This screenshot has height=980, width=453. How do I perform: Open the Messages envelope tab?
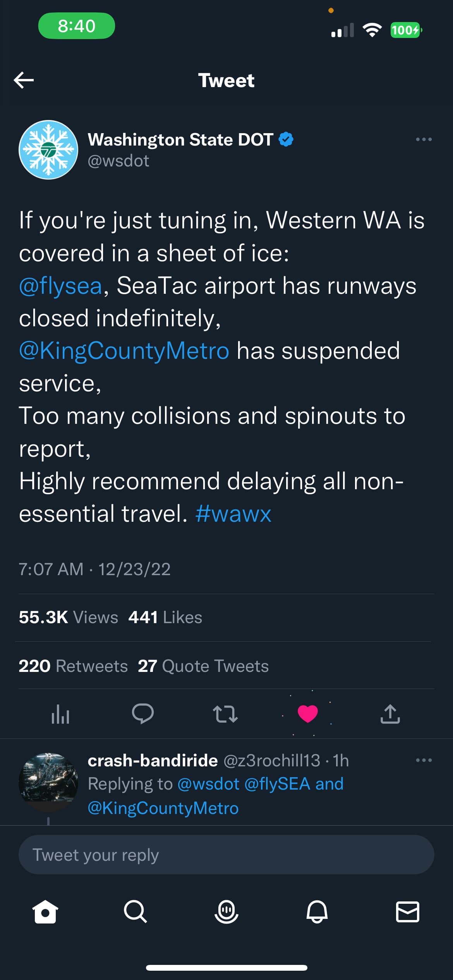[x=407, y=912]
